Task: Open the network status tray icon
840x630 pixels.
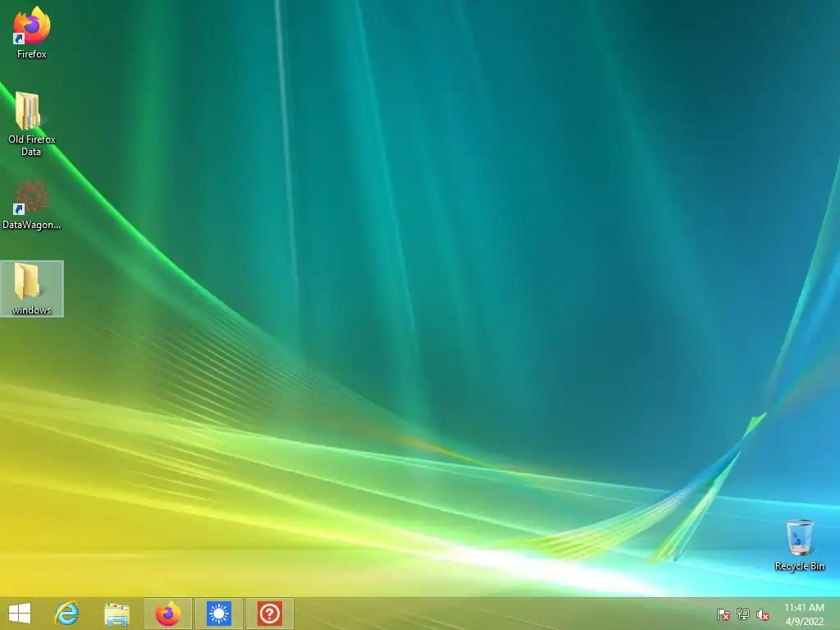Action: click(x=743, y=614)
